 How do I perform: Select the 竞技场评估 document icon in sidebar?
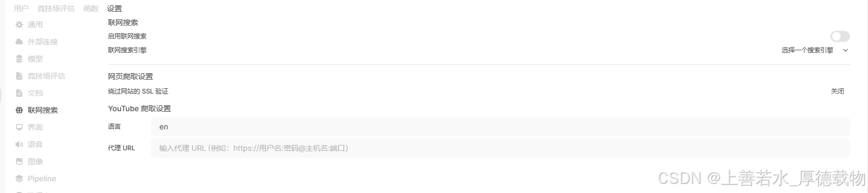pyautogui.click(x=19, y=76)
